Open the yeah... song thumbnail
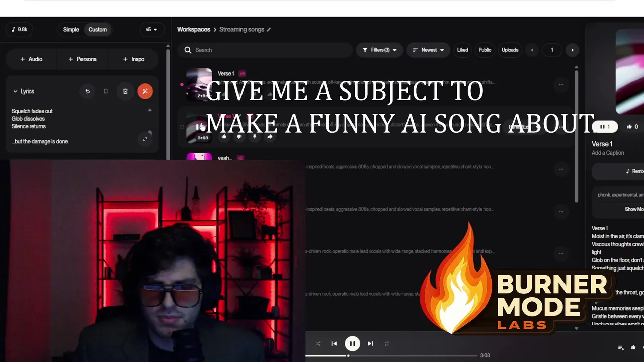Screen dimensions: 644x362 (x=199, y=157)
